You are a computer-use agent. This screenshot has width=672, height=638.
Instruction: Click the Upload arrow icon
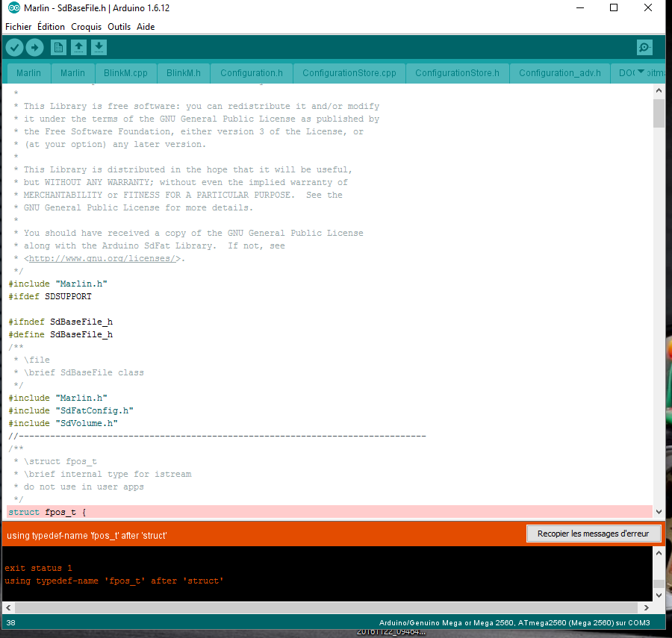point(34,47)
